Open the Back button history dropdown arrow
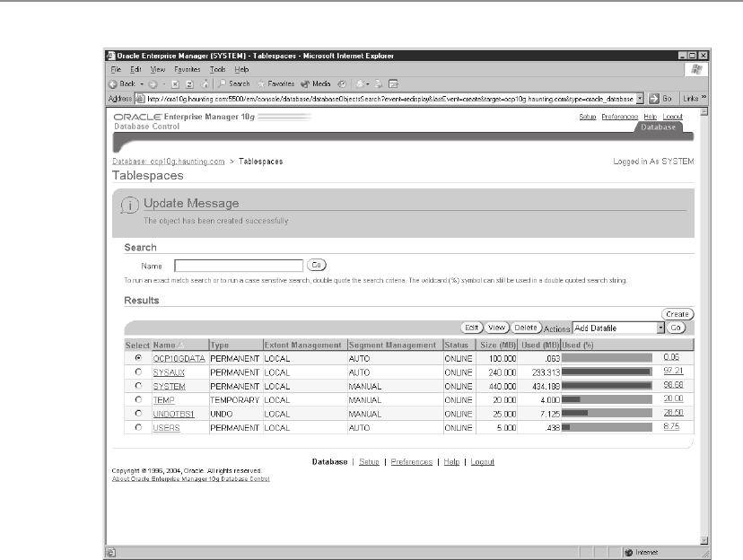The height and width of the screenshot is (560, 743). tap(142, 84)
